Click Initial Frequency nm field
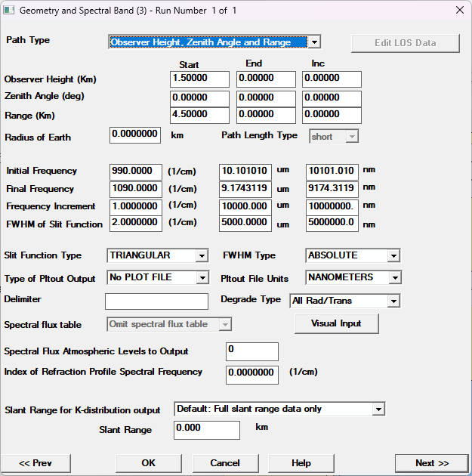Image resolution: width=472 pixels, height=476 pixels. click(332, 172)
